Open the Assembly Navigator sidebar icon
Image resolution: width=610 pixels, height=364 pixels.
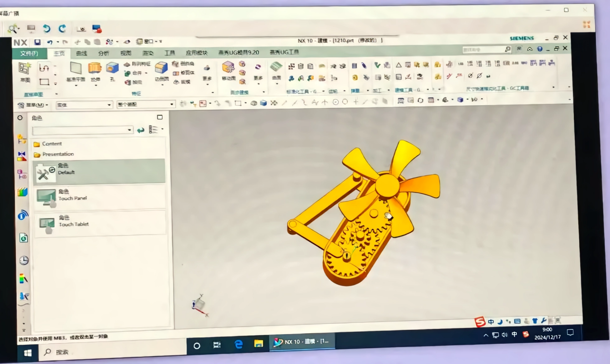pyautogui.click(x=22, y=139)
